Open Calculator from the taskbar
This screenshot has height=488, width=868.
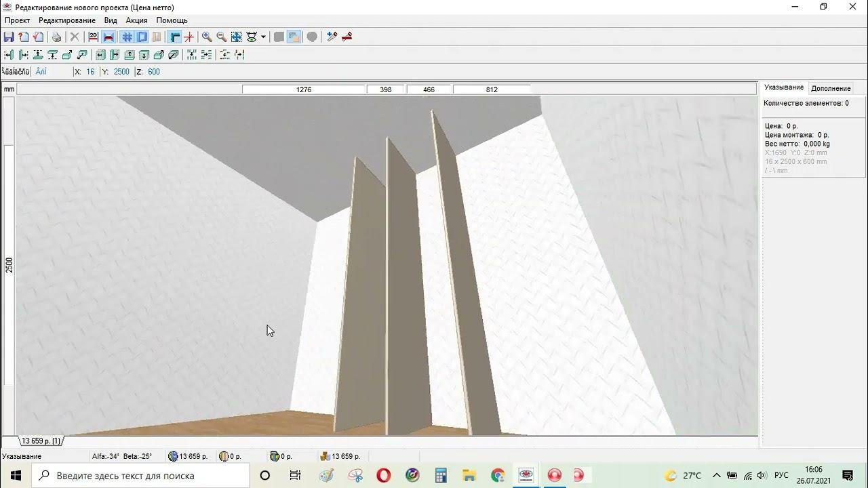[x=441, y=475]
